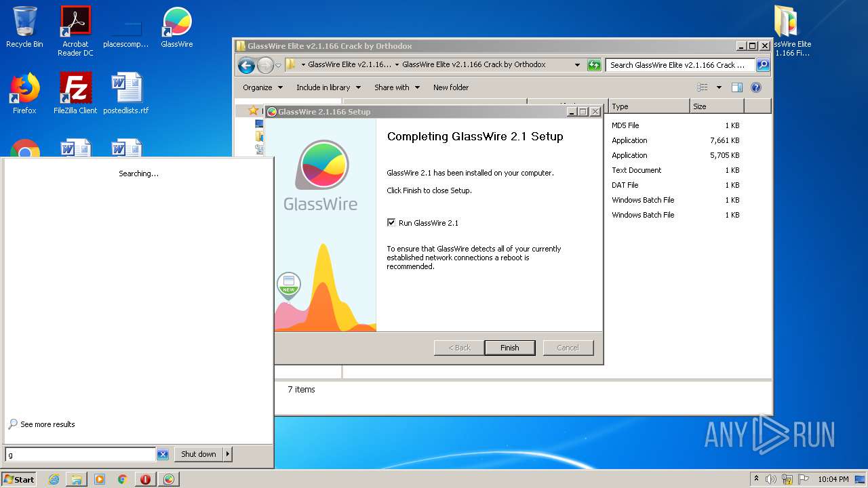Image resolution: width=868 pixels, height=488 pixels.
Task: Open See more results link
Action: 47,424
